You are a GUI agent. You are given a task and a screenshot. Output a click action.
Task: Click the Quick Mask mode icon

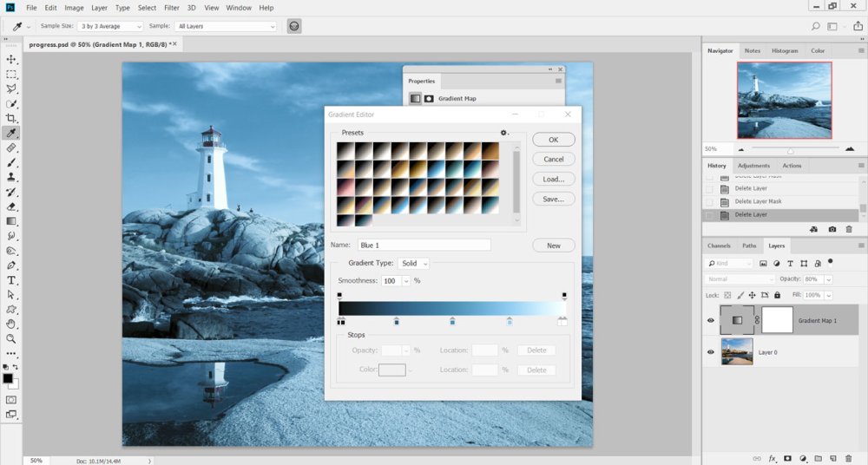coord(11,400)
